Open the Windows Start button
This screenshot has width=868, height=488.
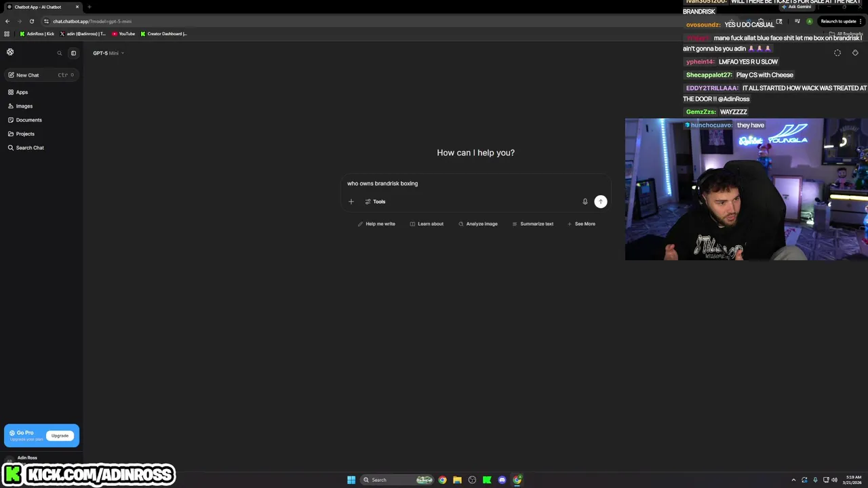click(x=351, y=480)
